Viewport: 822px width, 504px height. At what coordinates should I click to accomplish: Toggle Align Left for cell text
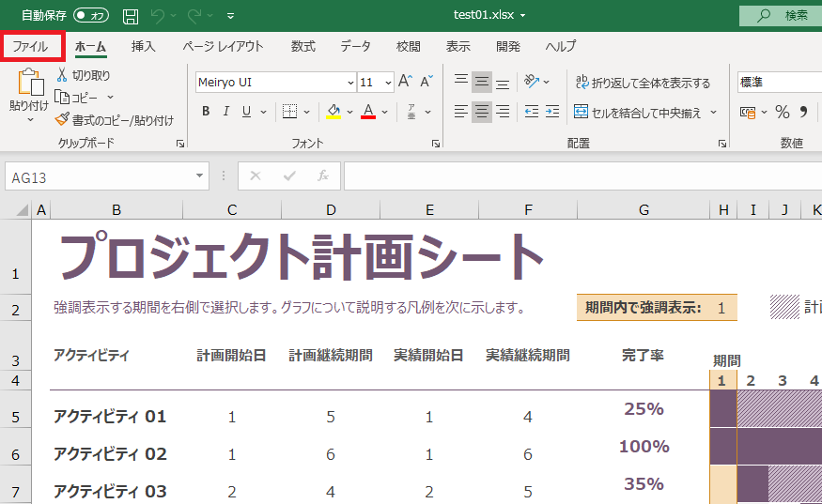pos(461,112)
